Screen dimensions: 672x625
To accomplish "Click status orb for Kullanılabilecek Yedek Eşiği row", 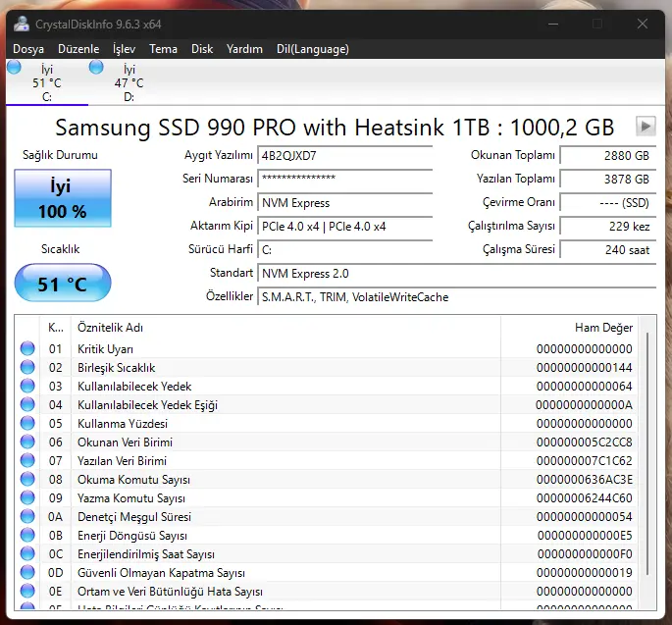I will pos(27,404).
